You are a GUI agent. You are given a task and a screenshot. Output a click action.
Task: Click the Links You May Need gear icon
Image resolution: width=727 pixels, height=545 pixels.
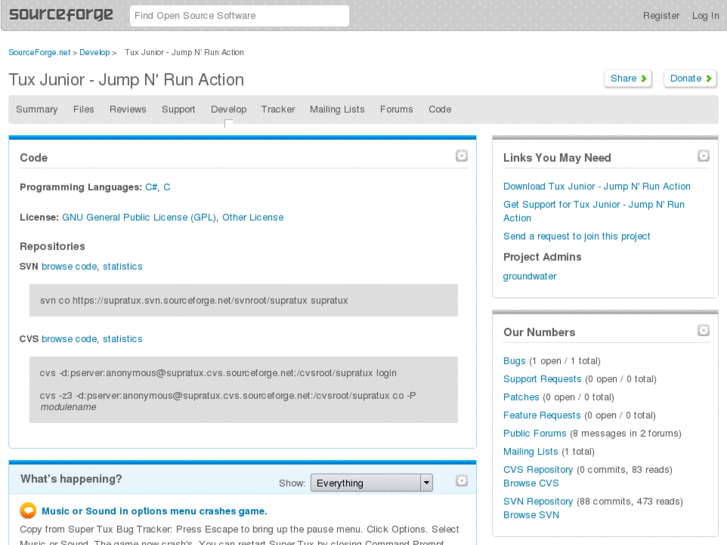703,156
